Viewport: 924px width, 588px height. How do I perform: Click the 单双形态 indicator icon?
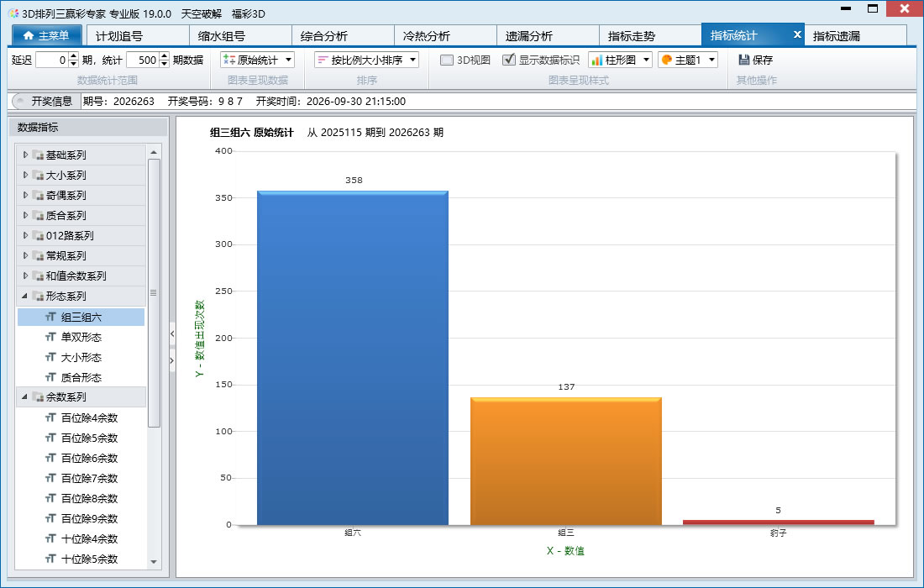(50, 337)
